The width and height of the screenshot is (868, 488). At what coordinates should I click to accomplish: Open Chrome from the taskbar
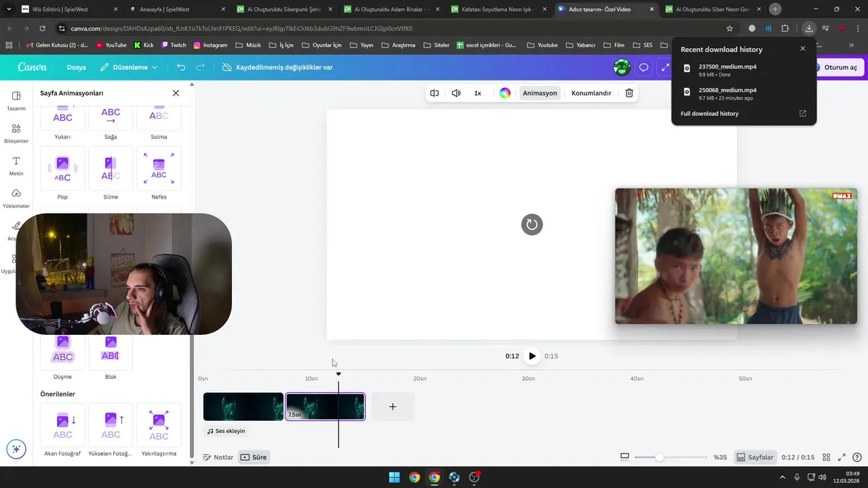tap(414, 477)
